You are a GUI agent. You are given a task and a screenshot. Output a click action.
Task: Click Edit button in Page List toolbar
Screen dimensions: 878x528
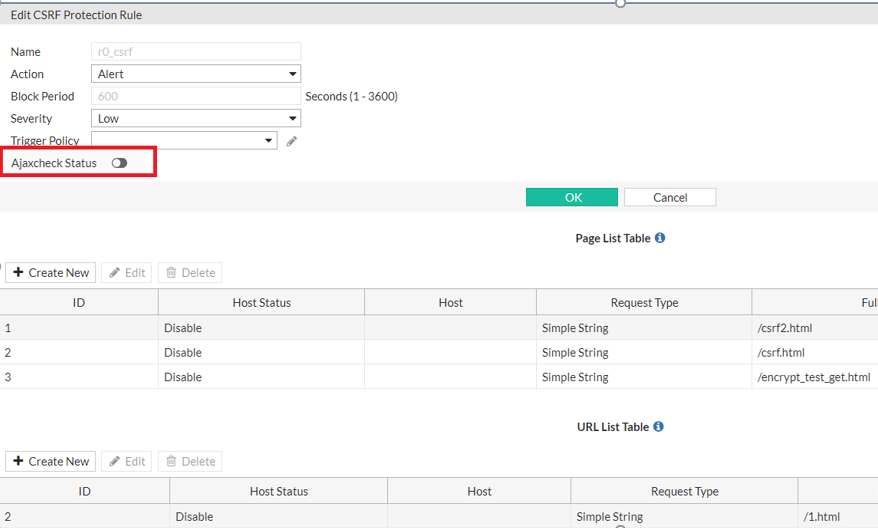(127, 272)
